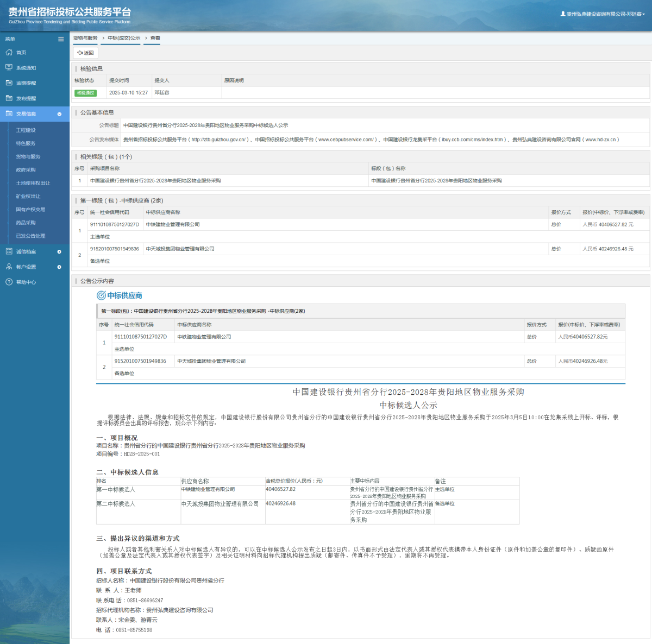This screenshot has height=644, width=652.
Task: Click the heading 四、项目联系方式
Action: click(124, 571)
